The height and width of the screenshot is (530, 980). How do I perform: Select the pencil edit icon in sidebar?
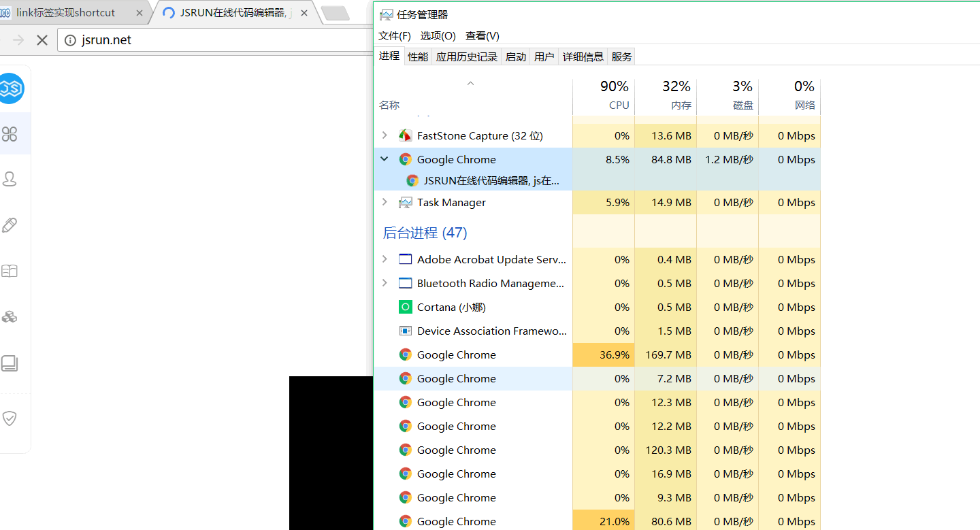pyautogui.click(x=10, y=225)
